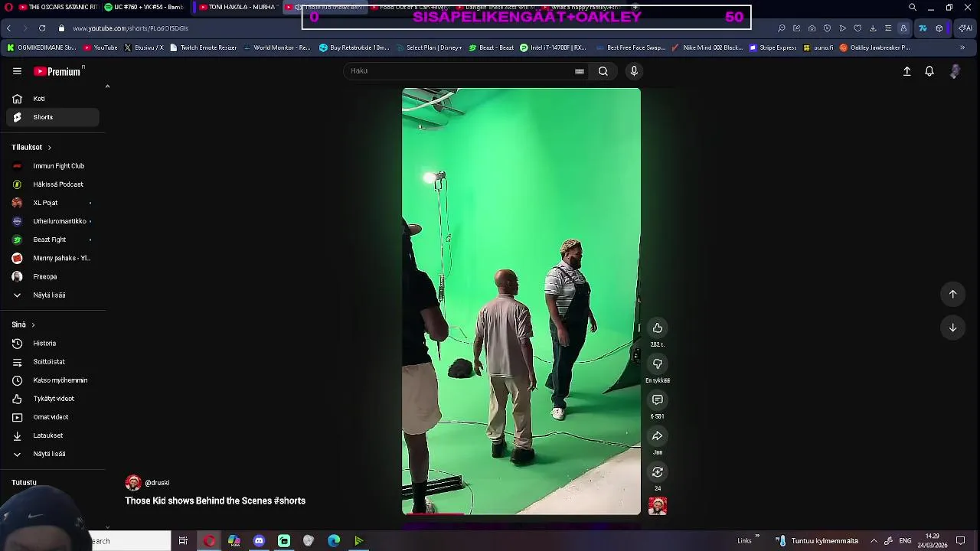The image size is (980, 551).
Task: Click the YouTube Premium logo
Action: [x=58, y=71]
